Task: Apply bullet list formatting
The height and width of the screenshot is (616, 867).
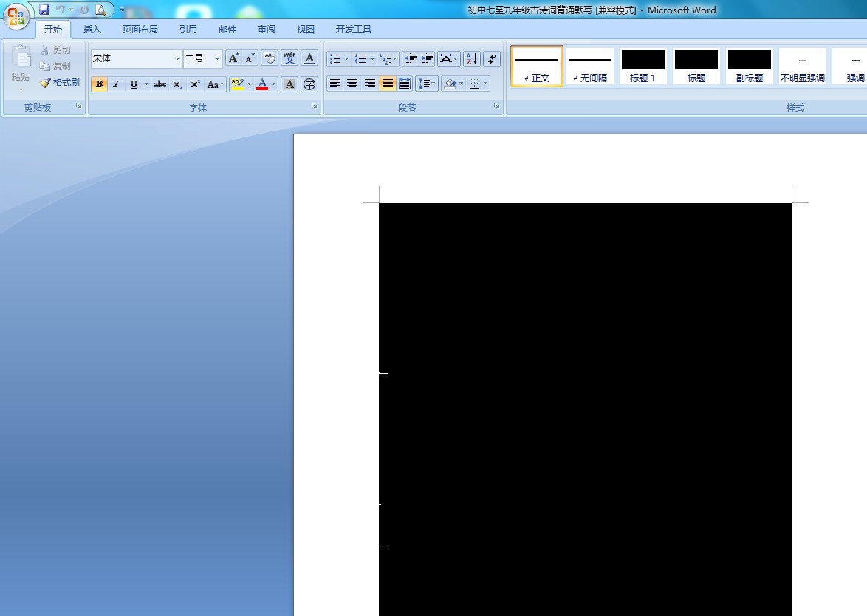Action: (x=335, y=58)
